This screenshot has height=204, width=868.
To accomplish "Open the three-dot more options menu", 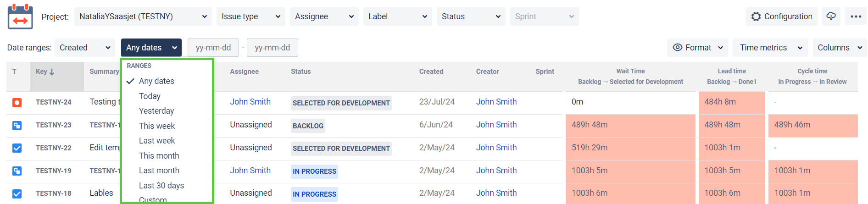I will [856, 17].
